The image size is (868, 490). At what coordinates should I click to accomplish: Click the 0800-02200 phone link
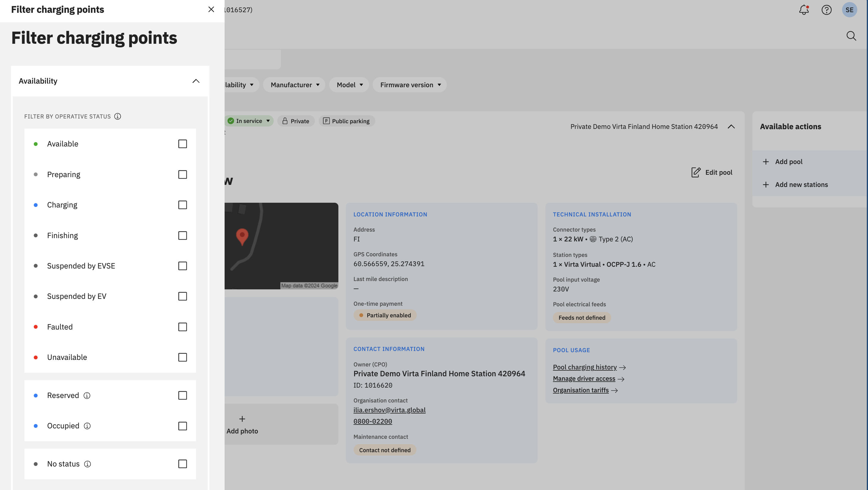(x=372, y=422)
